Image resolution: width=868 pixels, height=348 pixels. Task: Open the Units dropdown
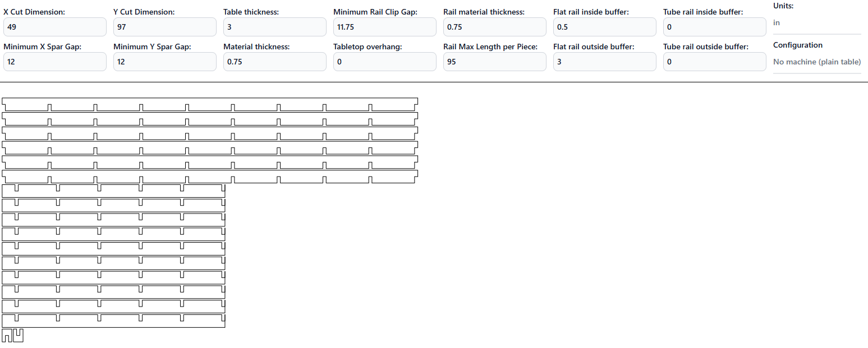[816, 23]
